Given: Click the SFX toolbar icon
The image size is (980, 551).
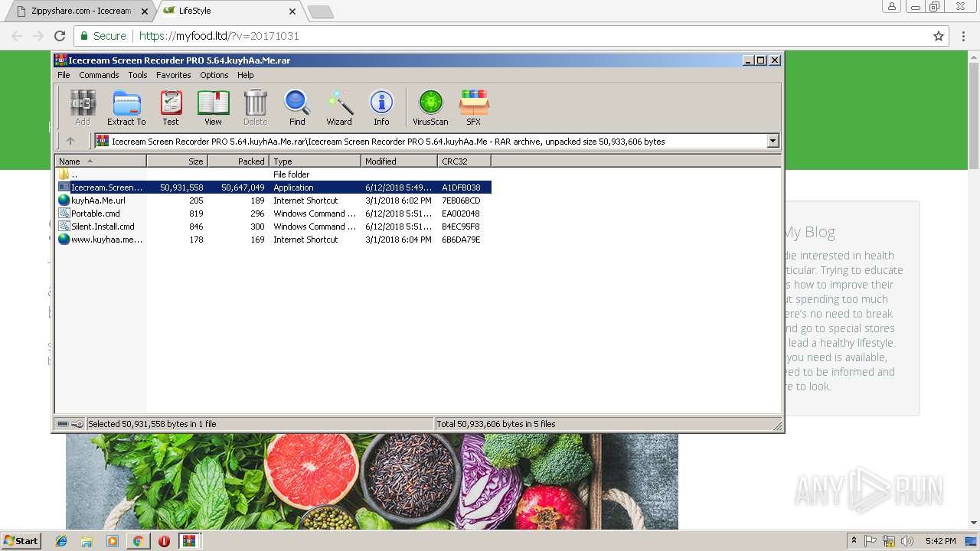Looking at the screenshot, I should click(474, 107).
